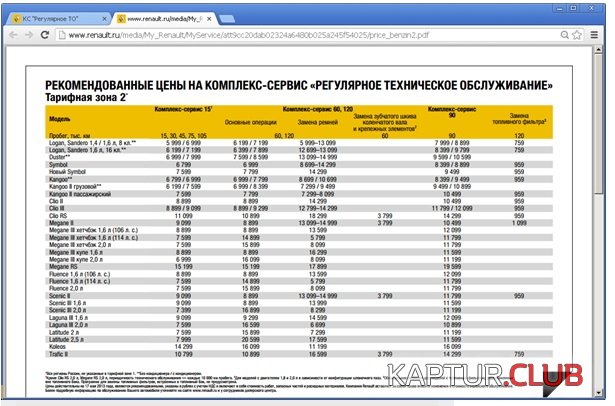The image size is (615, 406).
Task: Click Megane RS price "19 599"
Action: [x=452, y=267]
